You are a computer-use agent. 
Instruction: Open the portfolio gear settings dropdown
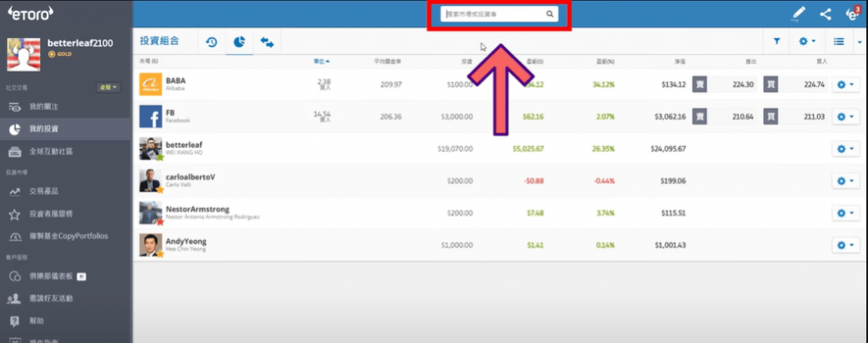pyautogui.click(x=807, y=41)
